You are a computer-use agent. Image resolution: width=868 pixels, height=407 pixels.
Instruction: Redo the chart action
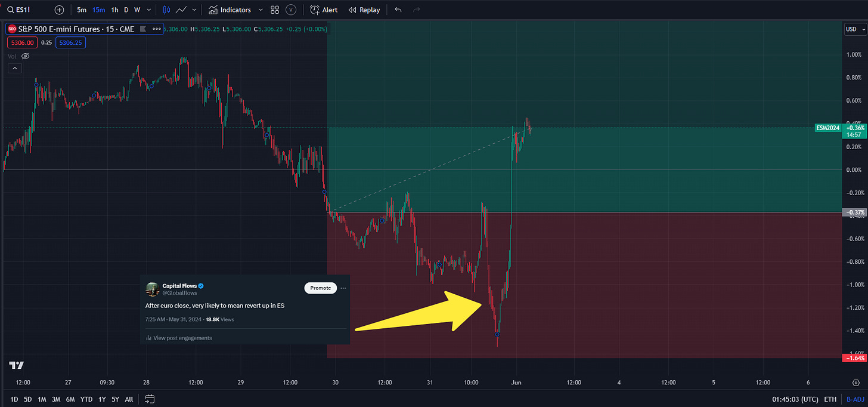416,10
